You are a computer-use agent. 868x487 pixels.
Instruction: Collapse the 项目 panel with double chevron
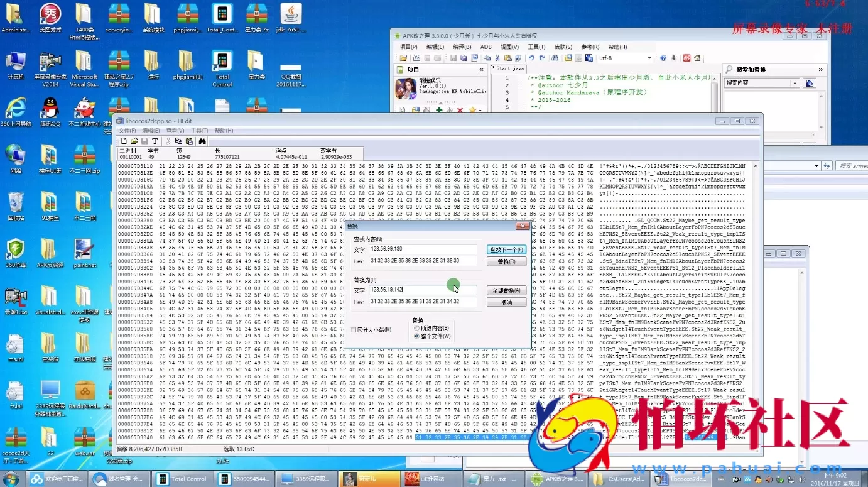pos(482,70)
